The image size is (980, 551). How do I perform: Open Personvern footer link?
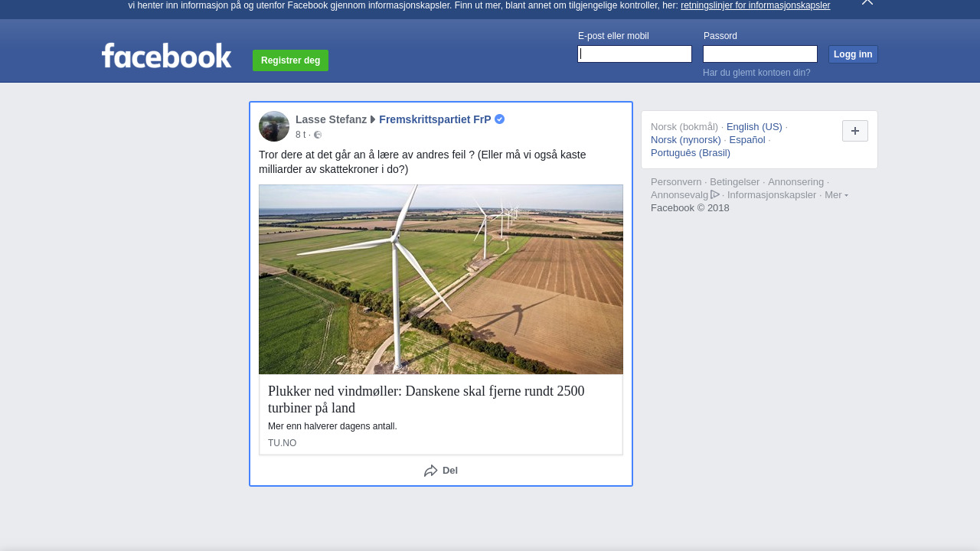(676, 182)
